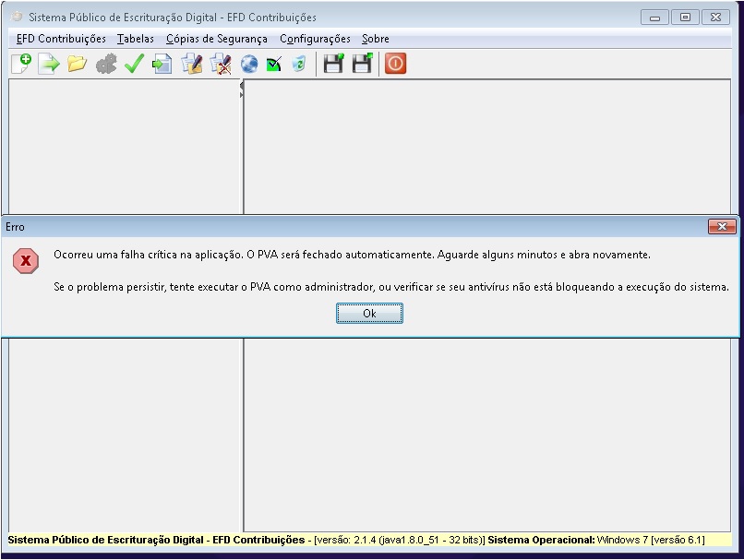Click the blue globe transmit icon
The width and height of the screenshot is (744, 560).
(248, 64)
